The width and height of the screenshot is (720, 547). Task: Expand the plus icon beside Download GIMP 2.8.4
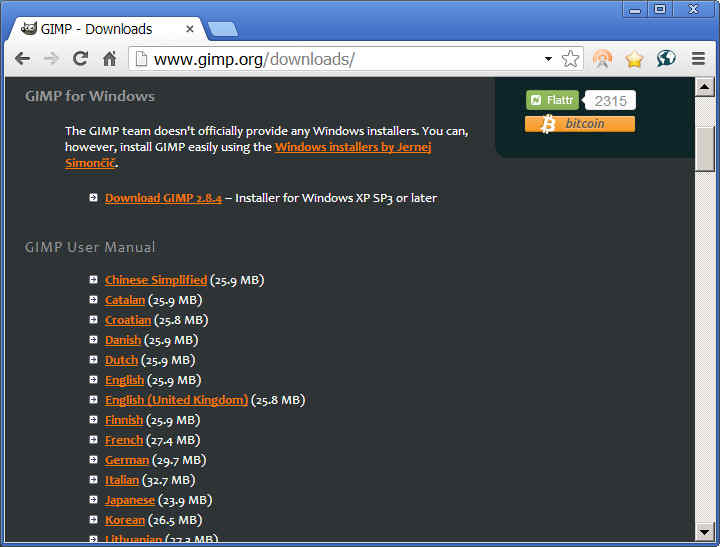[93, 198]
